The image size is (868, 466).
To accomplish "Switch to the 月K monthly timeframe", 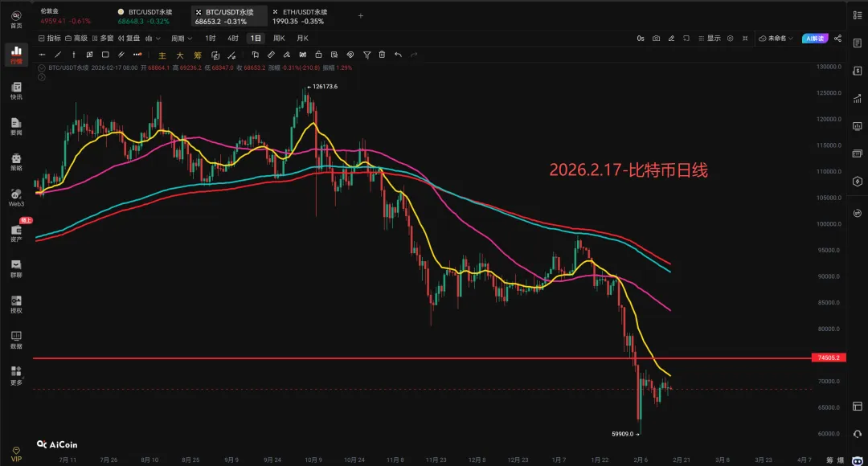I will pyautogui.click(x=303, y=39).
